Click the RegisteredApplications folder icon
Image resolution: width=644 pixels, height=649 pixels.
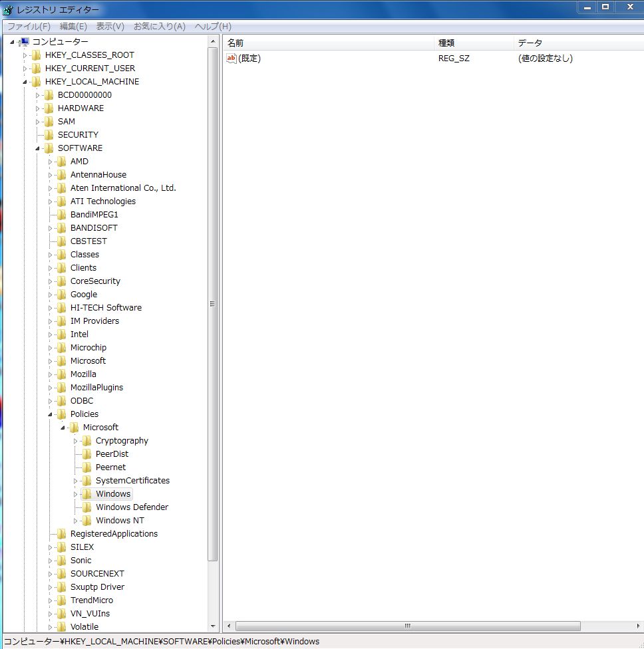62,533
